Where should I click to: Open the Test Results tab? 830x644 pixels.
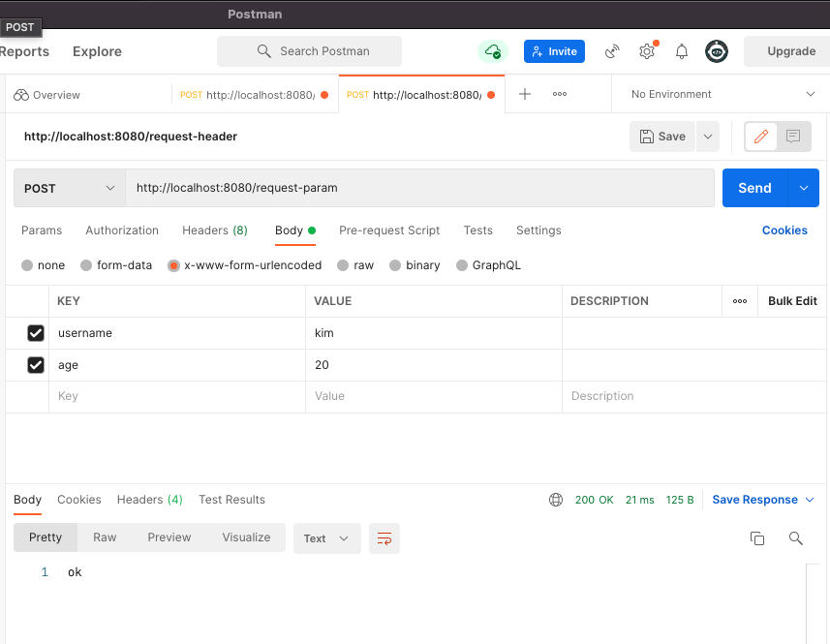[231, 500]
